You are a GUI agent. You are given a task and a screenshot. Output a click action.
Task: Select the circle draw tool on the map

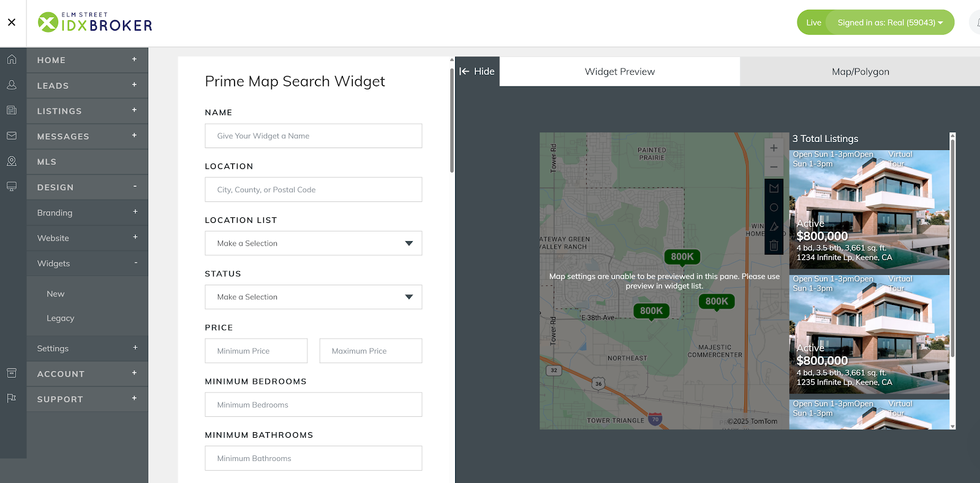(x=774, y=208)
